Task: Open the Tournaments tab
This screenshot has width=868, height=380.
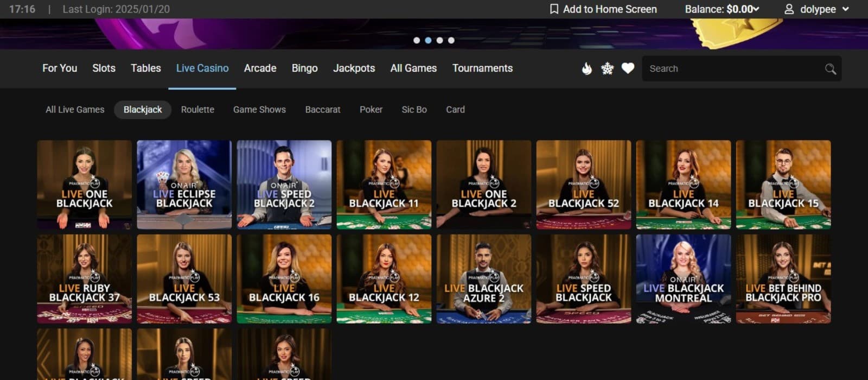Action: 482,68
